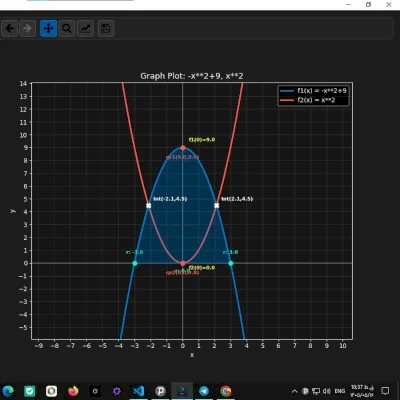The width and height of the screenshot is (400, 400).
Task: Close the plot window
Action: pos(389,5)
